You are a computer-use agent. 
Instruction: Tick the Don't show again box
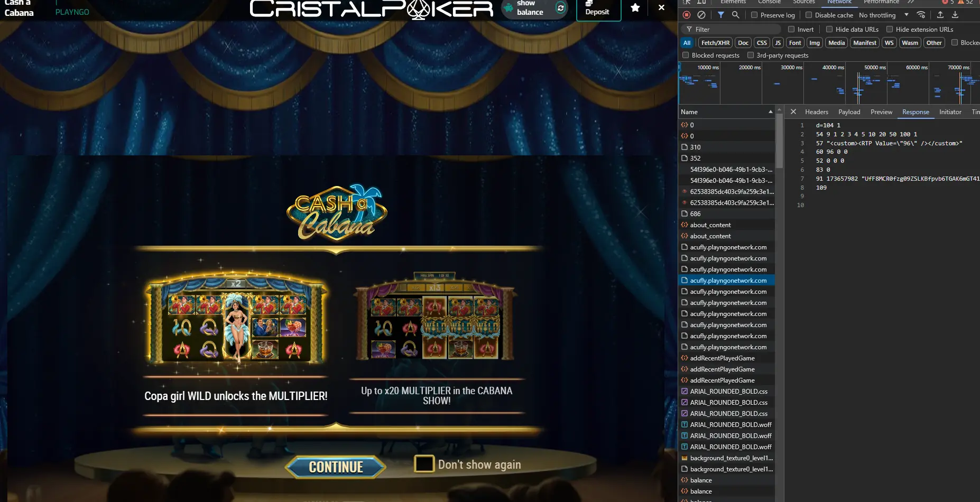pyautogui.click(x=424, y=464)
